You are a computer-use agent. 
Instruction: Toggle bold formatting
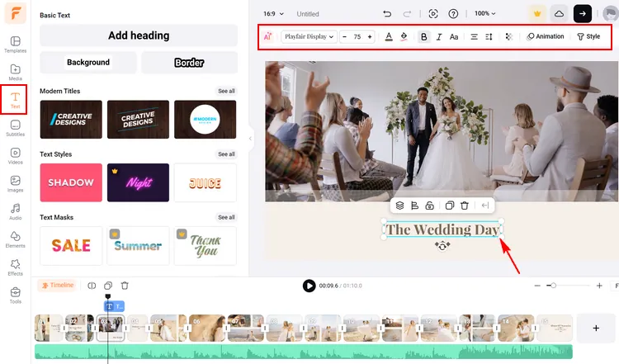coord(424,36)
